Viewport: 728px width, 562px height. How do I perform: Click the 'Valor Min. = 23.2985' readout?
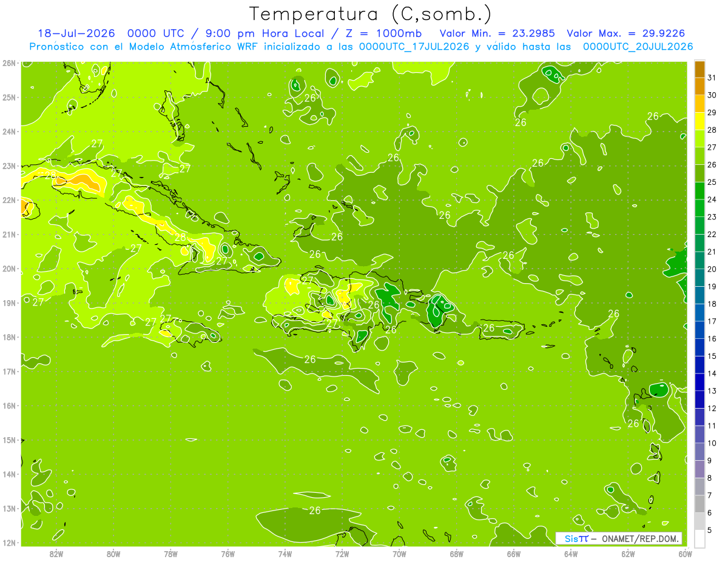497,33
